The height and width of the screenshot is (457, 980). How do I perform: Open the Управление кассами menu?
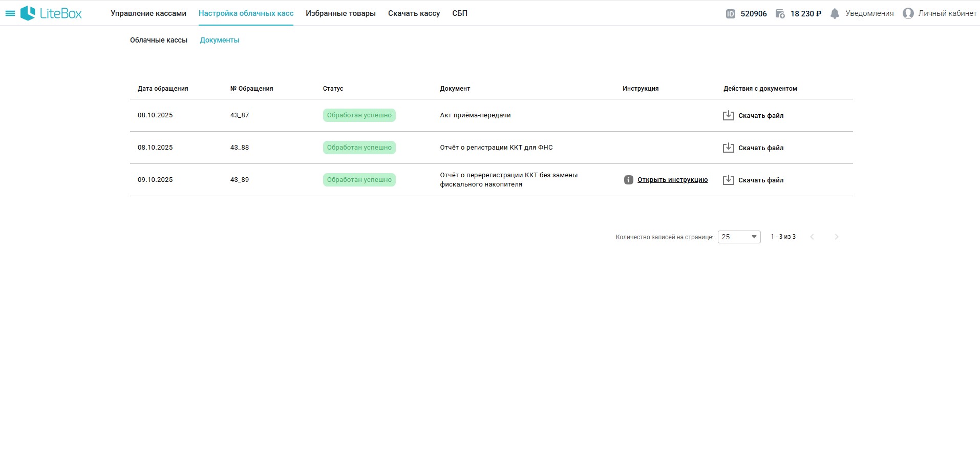point(148,13)
